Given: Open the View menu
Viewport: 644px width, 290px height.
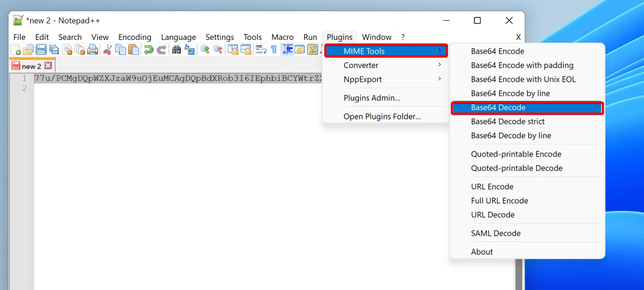Looking at the screenshot, I should pyautogui.click(x=100, y=37).
